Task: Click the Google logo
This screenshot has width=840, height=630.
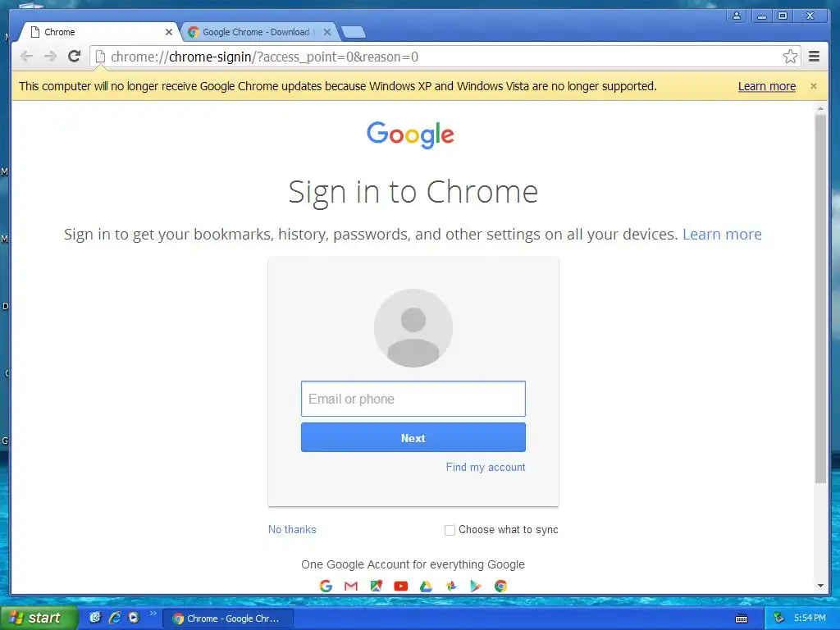Action: coord(410,134)
